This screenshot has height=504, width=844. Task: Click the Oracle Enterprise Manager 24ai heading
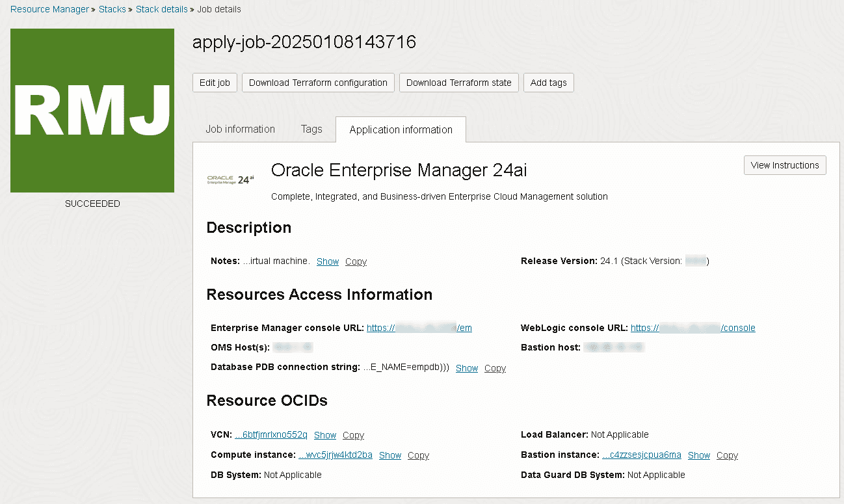[399, 170]
